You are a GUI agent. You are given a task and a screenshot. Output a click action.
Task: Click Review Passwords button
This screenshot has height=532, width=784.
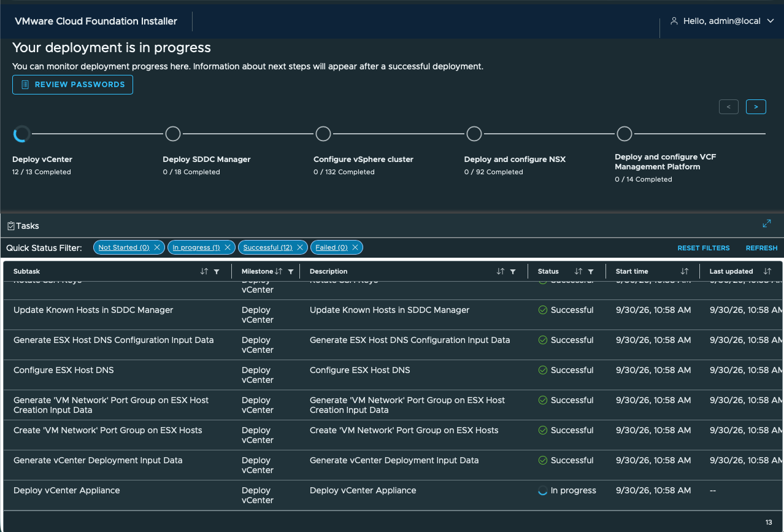(x=72, y=85)
